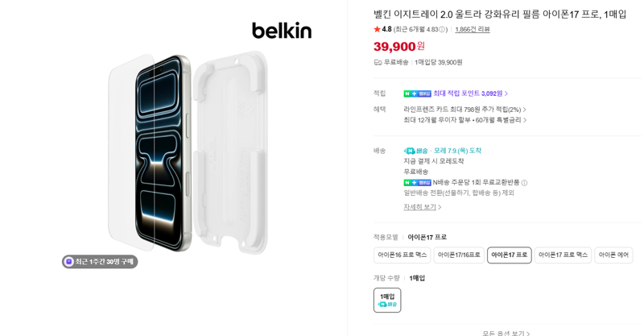The width and height of the screenshot is (644, 336).
Task: Select the 아이폰17/16프로 model option
Action: tap(459, 255)
